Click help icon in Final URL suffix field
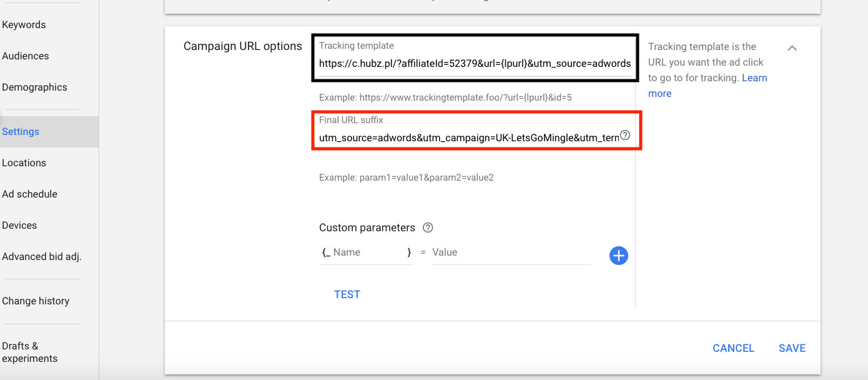The width and height of the screenshot is (868, 380). click(624, 135)
